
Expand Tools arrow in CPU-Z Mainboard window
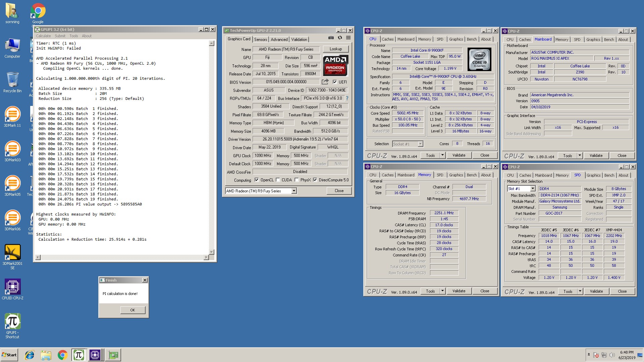580,156
